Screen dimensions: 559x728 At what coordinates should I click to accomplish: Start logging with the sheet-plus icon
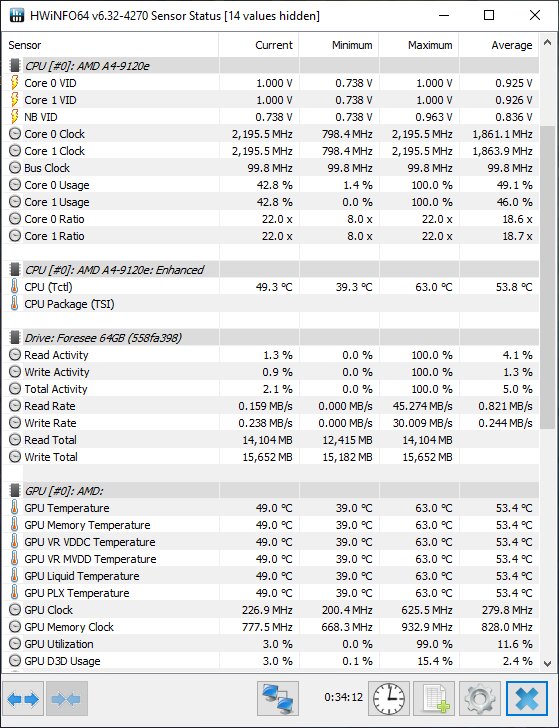pyautogui.click(x=434, y=699)
